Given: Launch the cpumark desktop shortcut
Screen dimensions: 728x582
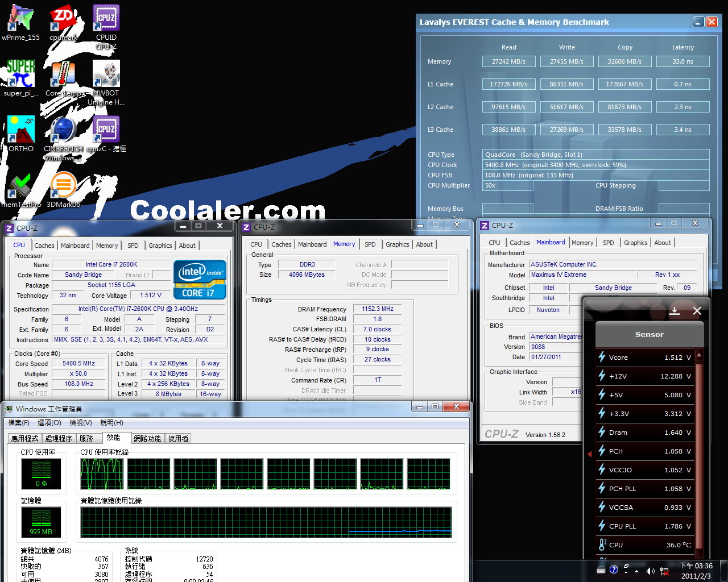Looking at the screenshot, I should [63, 23].
